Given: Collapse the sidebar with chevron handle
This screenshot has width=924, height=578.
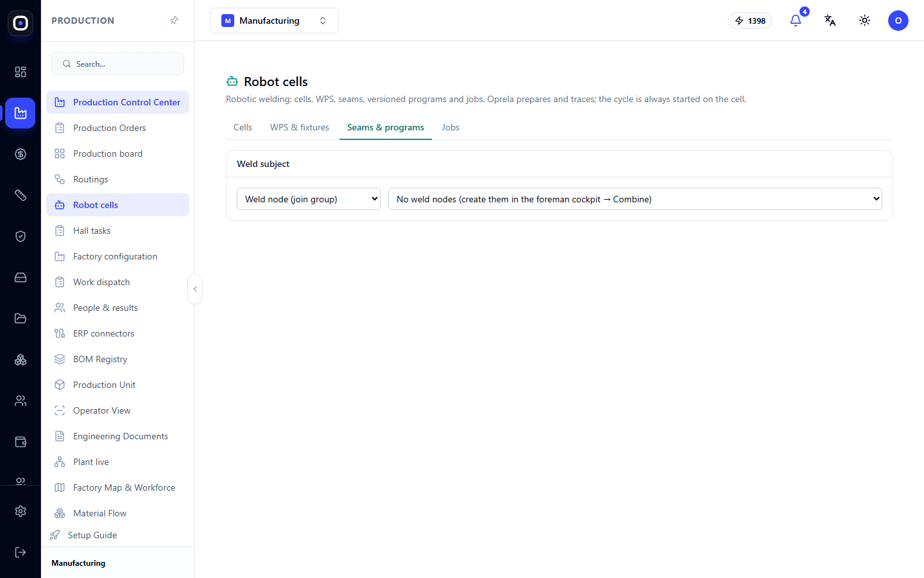Looking at the screenshot, I should pyautogui.click(x=195, y=289).
